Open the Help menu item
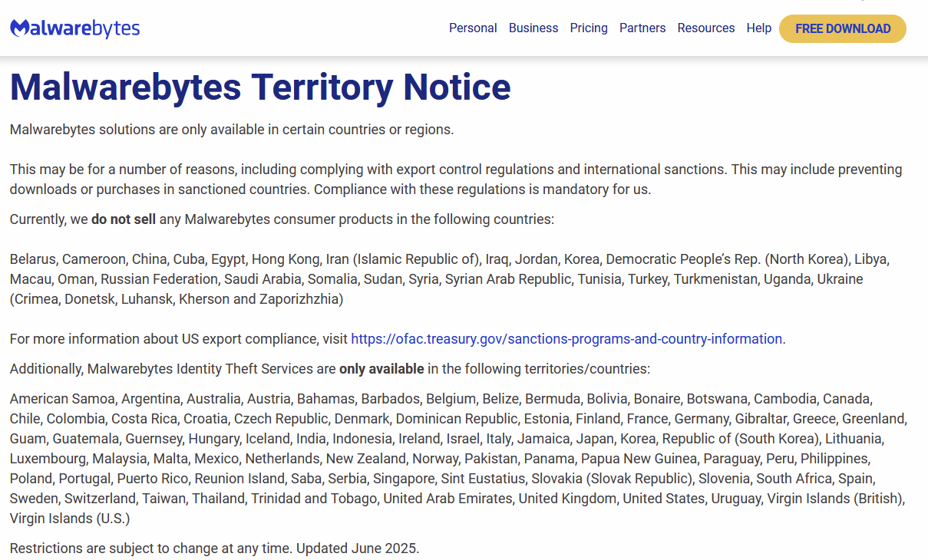This screenshot has height=560, width=928. (x=759, y=28)
